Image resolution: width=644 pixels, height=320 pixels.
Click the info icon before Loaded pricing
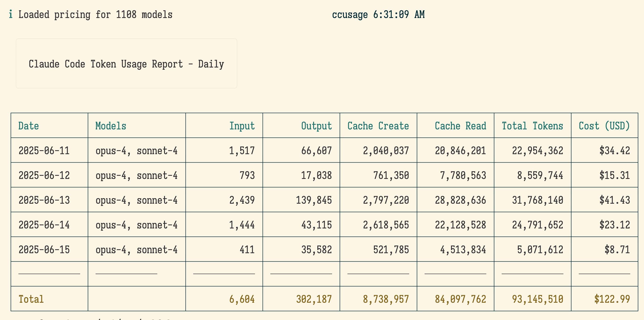11,14
